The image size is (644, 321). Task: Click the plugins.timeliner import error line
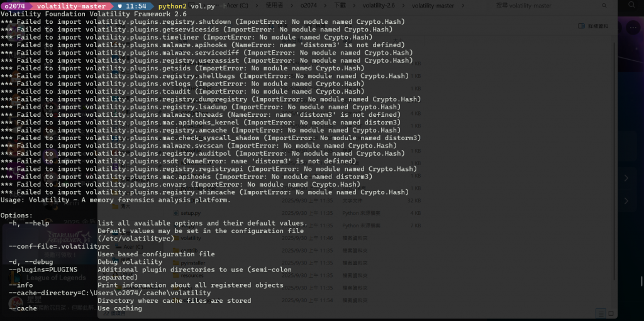pyautogui.click(x=186, y=37)
